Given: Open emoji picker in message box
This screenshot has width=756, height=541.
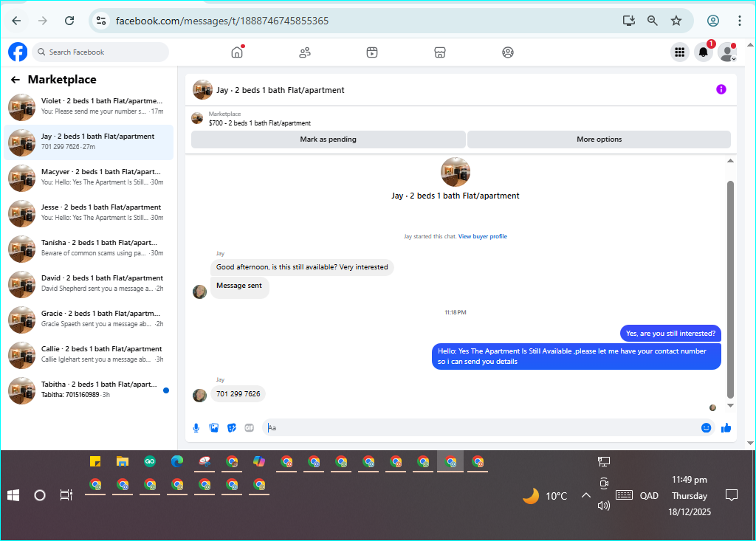Looking at the screenshot, I should 706,427.
